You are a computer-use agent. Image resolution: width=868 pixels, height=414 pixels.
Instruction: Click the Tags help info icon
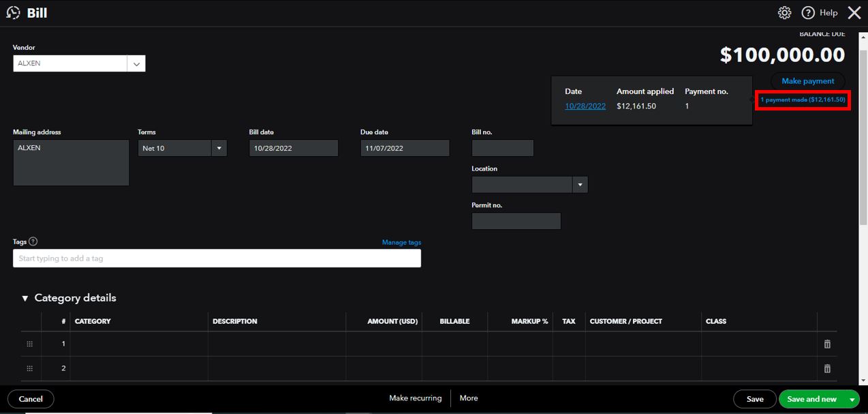coord(33,241)
